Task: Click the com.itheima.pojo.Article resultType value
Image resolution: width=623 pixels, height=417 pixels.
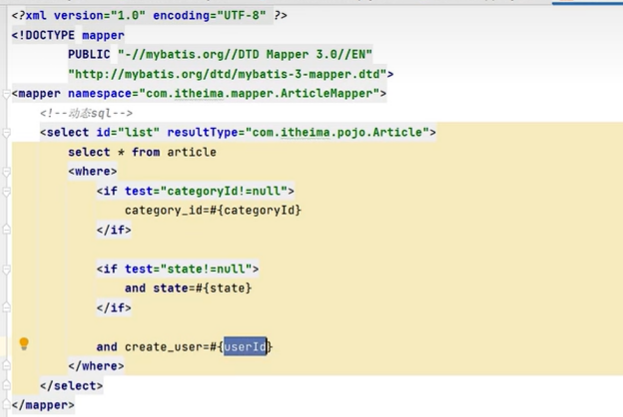Action: pos(337,132)
